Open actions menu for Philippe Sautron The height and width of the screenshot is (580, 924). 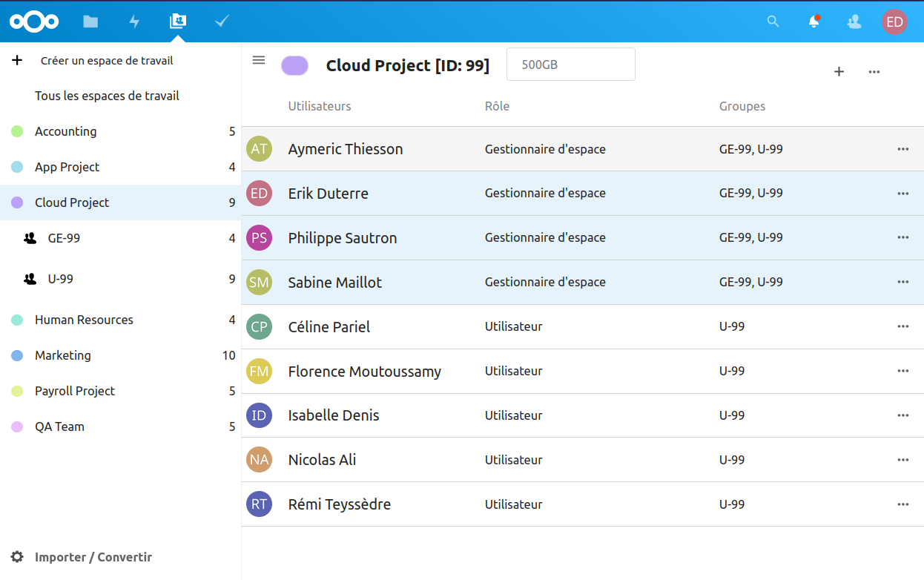(x=902, y=238)
